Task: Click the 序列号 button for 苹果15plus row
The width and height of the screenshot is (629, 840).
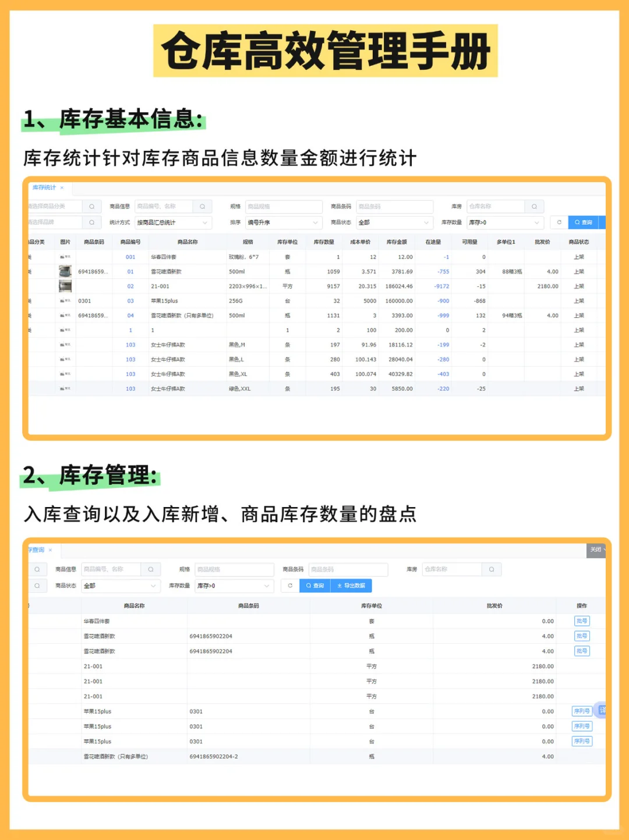Action: pyautogui.click(x=581, y=711)
